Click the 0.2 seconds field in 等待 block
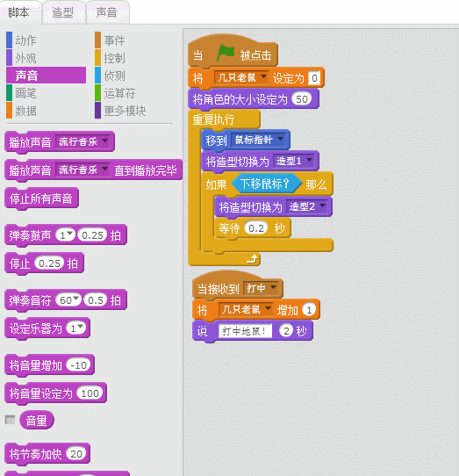Screen dimensions: 459x476 256,228
